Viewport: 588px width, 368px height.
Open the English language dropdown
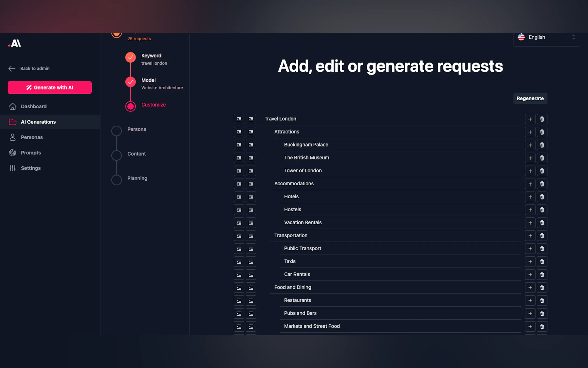pyautogui.click(x=546, y=37)
